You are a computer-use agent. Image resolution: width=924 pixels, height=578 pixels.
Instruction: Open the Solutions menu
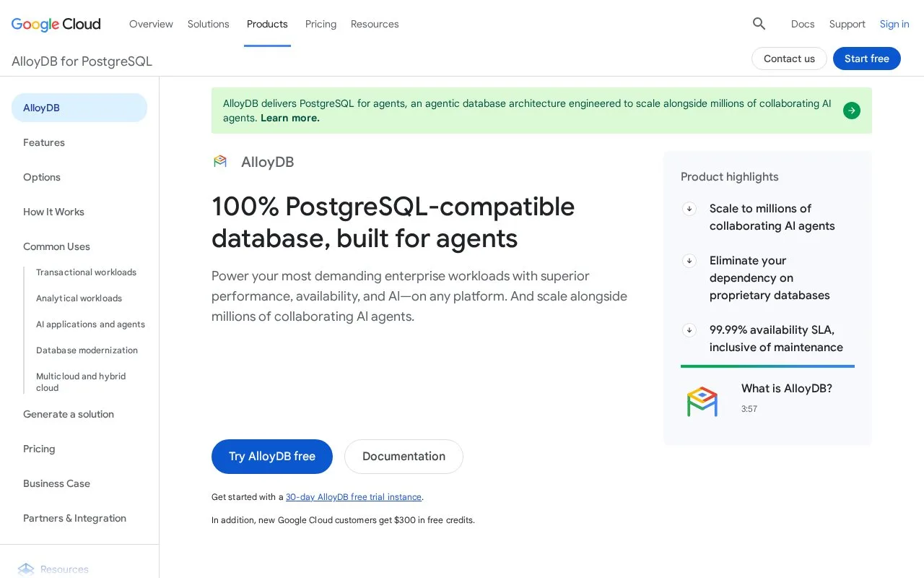[x=209, y=24]
